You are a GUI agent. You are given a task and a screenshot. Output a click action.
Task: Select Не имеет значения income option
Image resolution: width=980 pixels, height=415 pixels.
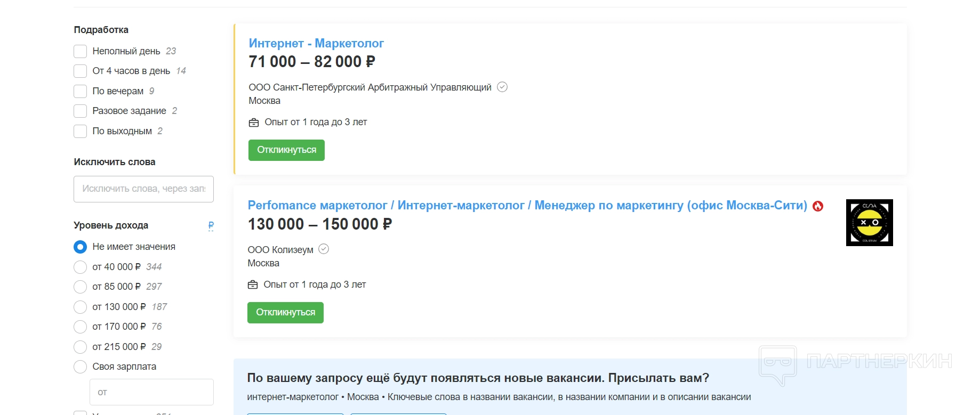tap(81, 247)
